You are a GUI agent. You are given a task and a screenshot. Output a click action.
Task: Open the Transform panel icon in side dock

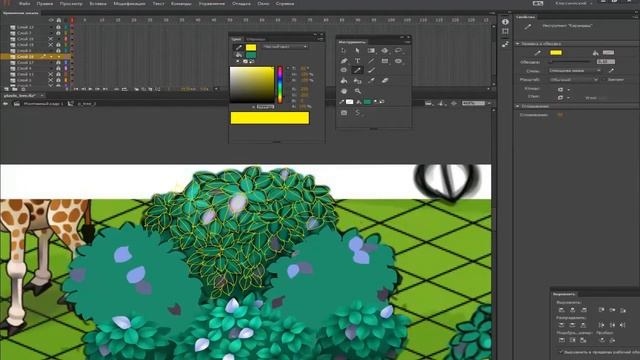[505, 32]
